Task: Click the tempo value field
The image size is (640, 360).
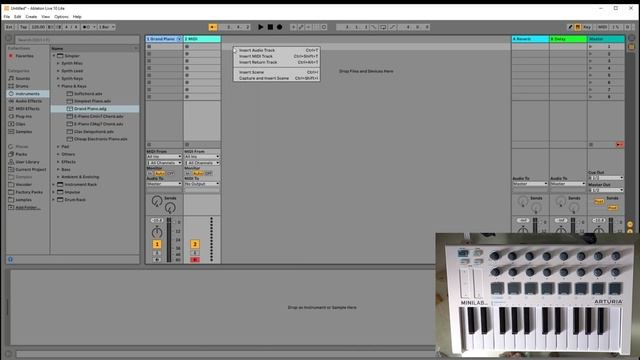Action: [x=38, y=27]
